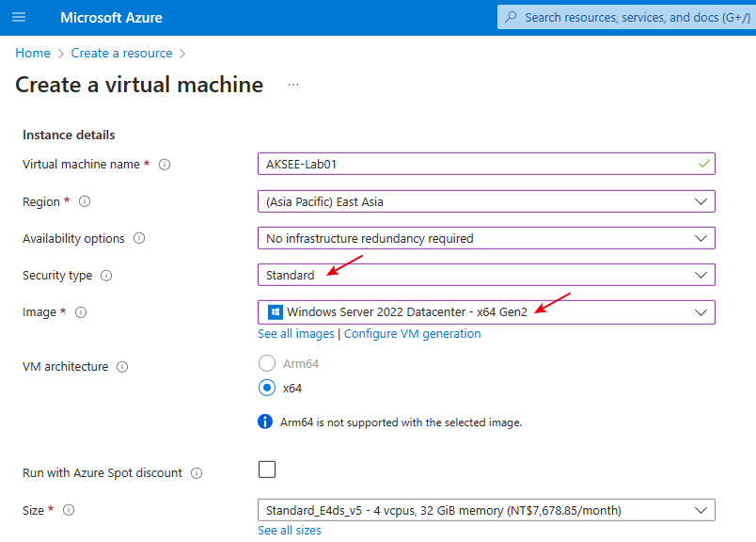The height and width of the screenshot is (542, 756).
Task: Show info for Availability options
Action: click(139, 238)
